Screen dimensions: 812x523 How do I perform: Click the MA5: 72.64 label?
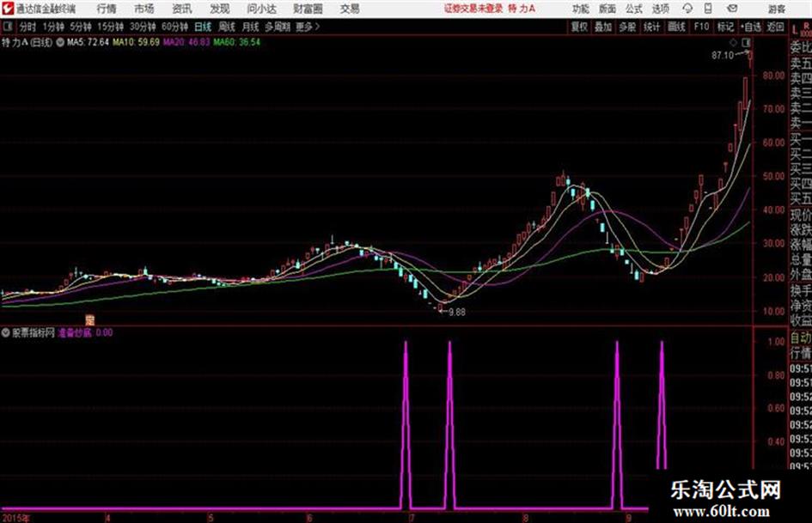pos(88,42)
